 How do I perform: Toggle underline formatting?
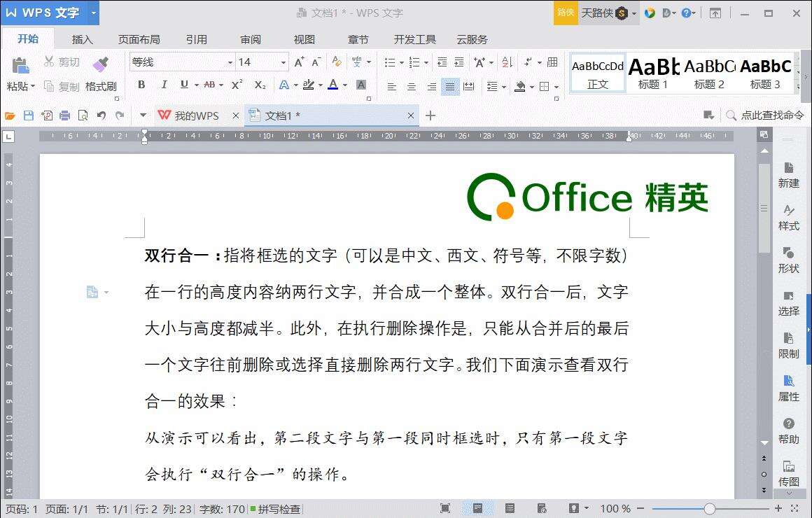(184, 85)
